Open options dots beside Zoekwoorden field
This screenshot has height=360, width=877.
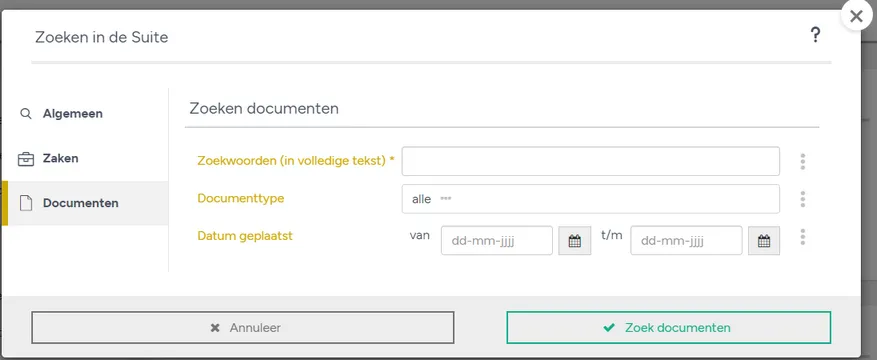coord(803,162)
